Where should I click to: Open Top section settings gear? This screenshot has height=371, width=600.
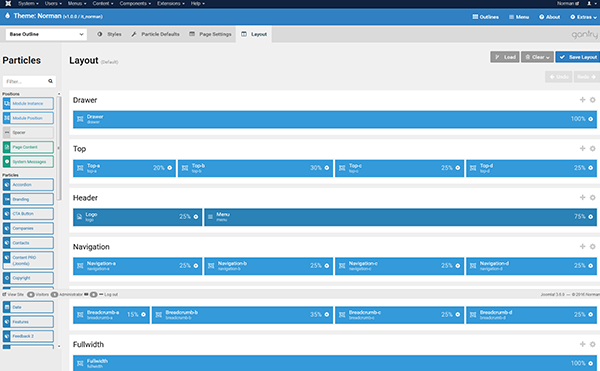click(x=592, y=148)
